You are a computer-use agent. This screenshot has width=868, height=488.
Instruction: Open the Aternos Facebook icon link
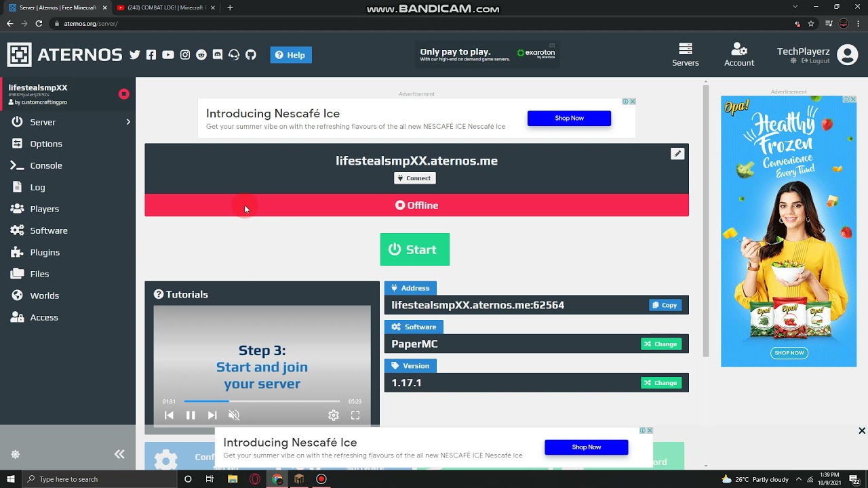click(151, 55)
